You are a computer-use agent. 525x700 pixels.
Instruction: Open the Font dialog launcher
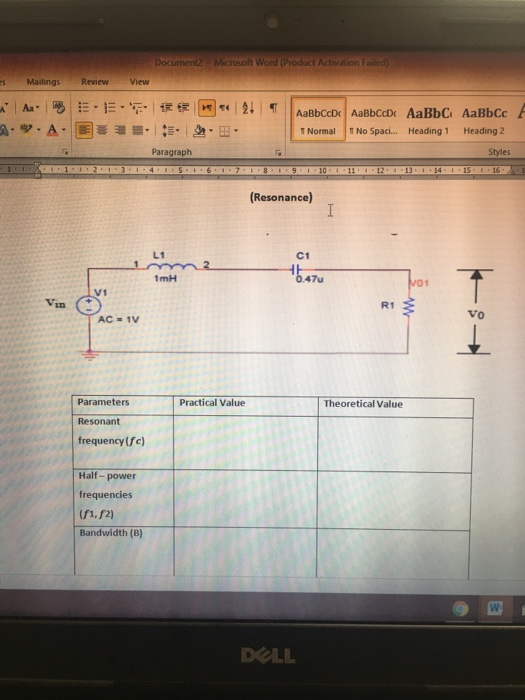point(65,152)
